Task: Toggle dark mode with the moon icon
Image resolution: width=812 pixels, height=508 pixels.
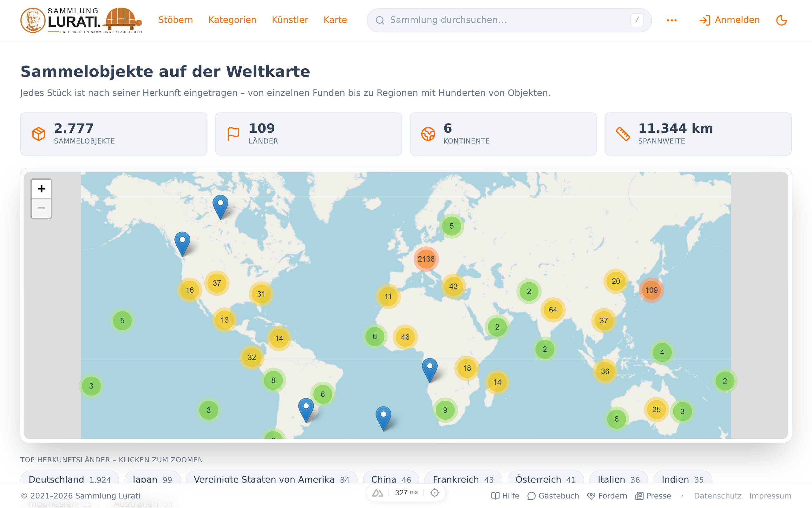Action: [782, 20]
